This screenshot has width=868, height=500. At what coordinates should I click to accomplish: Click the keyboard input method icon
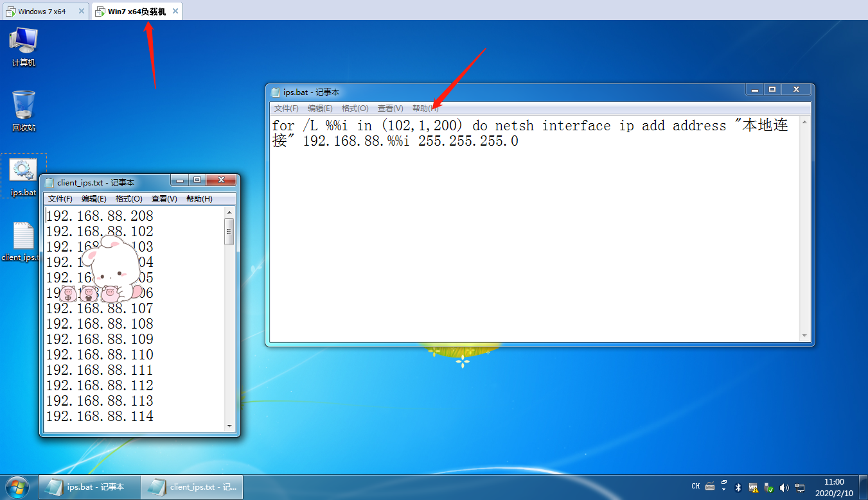(710, 487)
